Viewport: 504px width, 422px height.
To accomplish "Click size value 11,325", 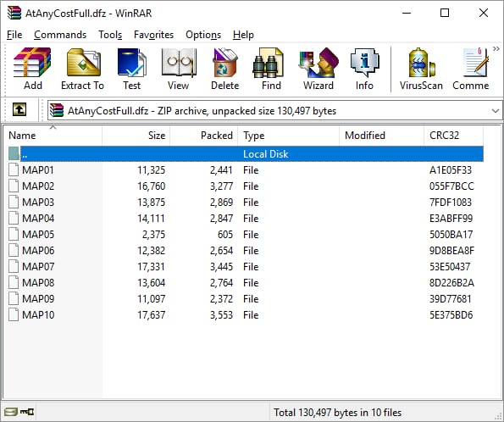I will coord(151,169).
